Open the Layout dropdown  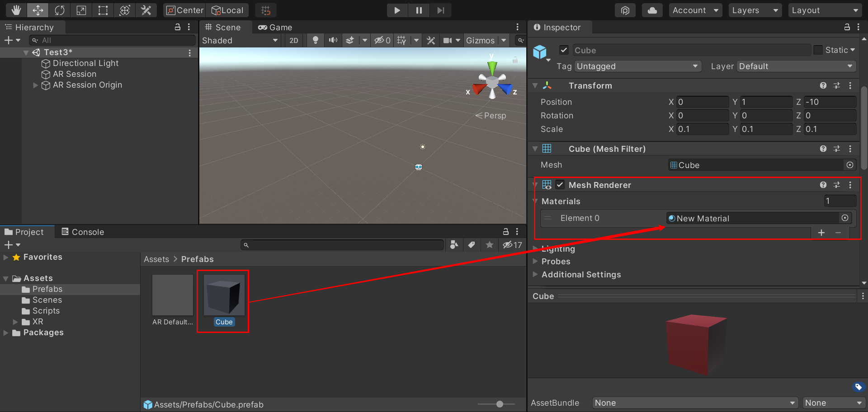pyautogui.click(x=825, y=10)
